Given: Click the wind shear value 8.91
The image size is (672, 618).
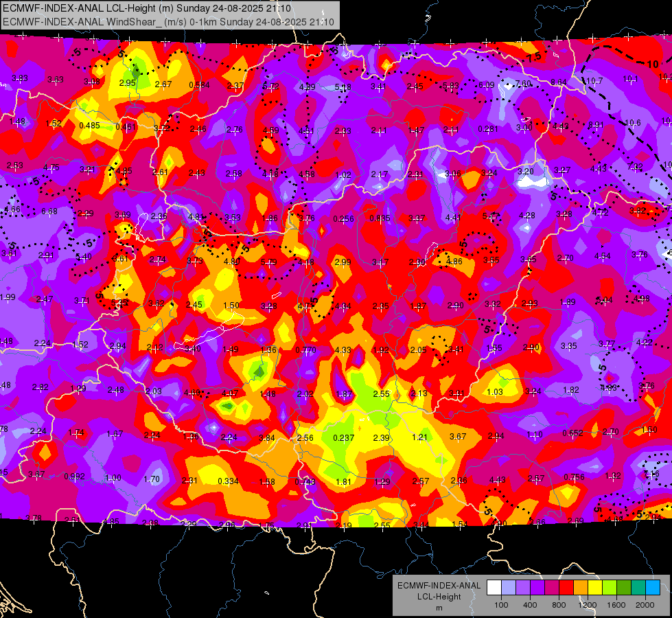Looking at the screenshot, I should 596,125.
